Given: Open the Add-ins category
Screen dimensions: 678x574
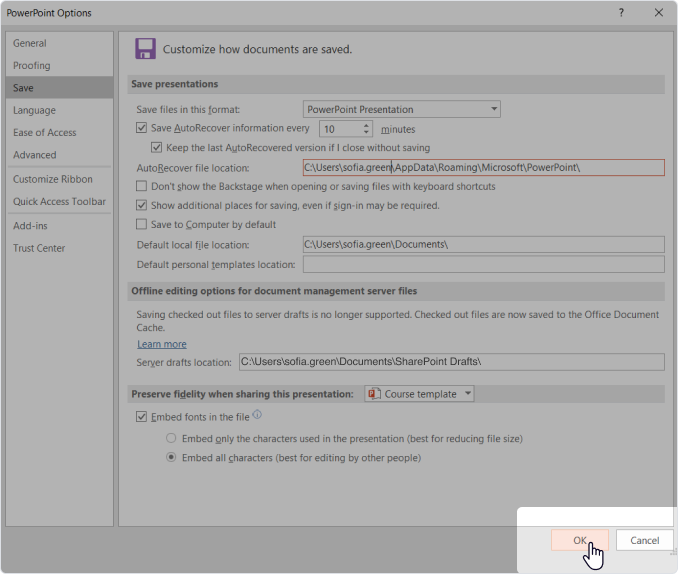Looking at the screenshot, I should [60, 226].
